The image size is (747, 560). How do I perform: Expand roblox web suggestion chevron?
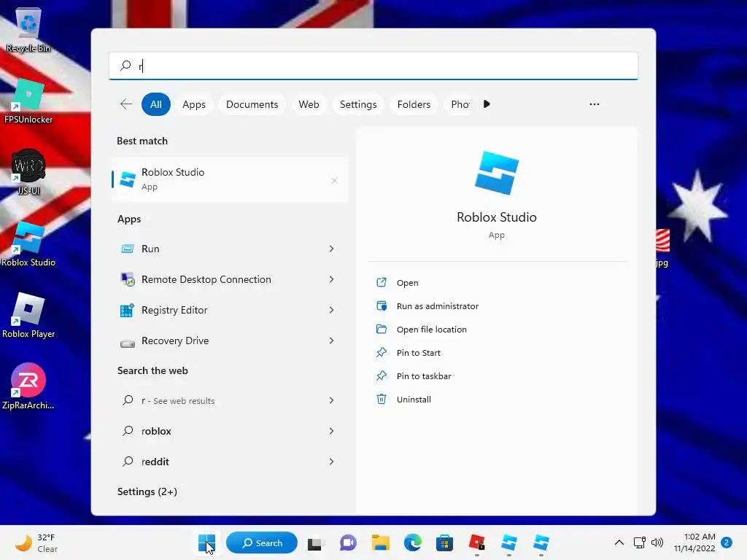pos(332,431)
